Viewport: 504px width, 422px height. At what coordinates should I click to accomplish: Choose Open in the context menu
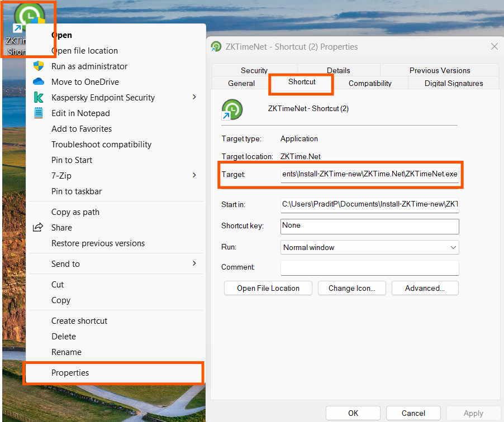(116, 35)
